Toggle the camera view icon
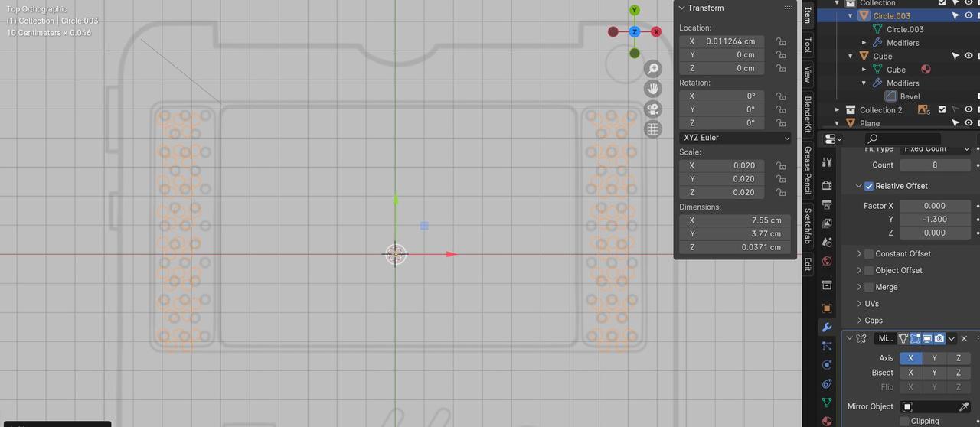 pyautogui.click(x=653, y=109)
